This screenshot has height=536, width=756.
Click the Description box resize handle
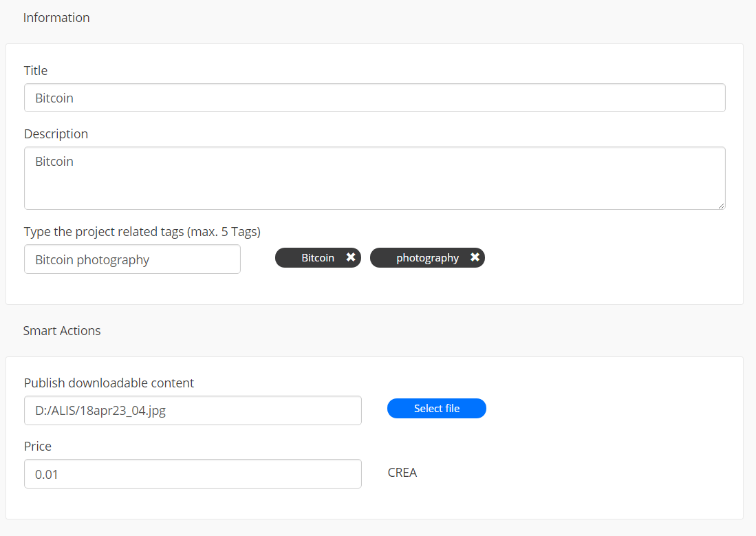721,206
